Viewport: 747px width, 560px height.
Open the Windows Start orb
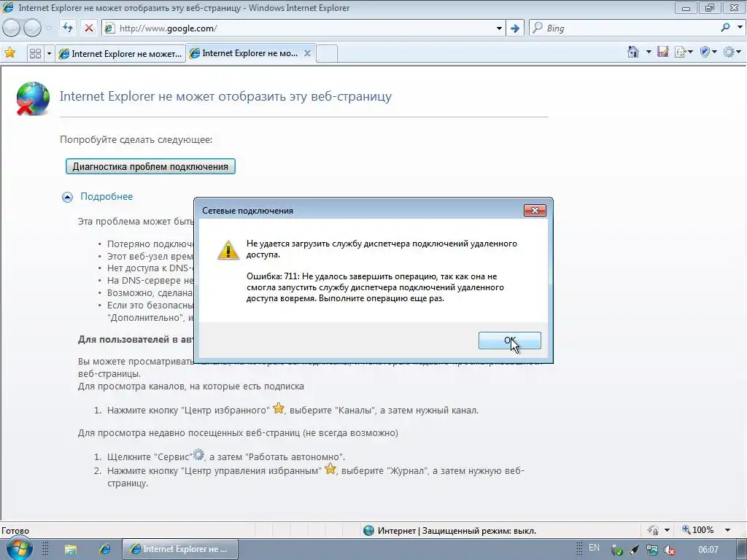[20, 548]
